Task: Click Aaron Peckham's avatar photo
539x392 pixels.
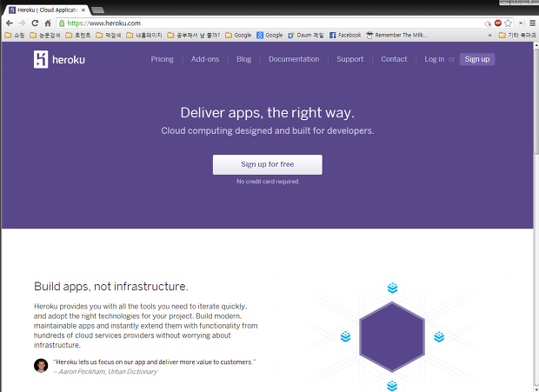Action: 41,366
